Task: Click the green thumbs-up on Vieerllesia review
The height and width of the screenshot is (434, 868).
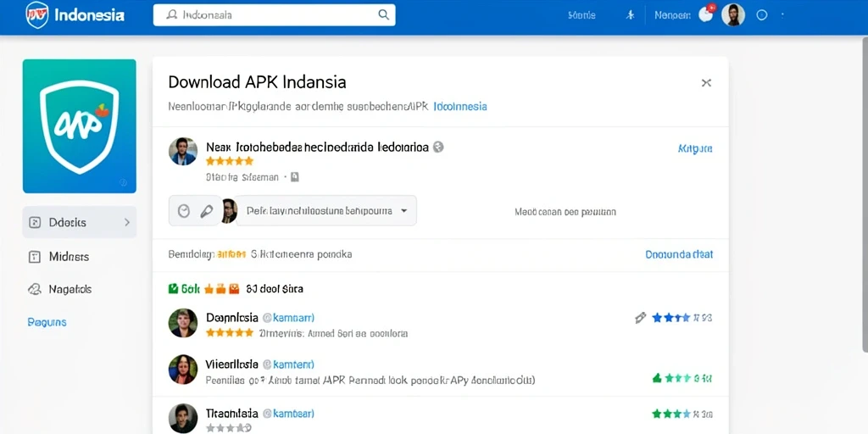Action: point(657,378)
